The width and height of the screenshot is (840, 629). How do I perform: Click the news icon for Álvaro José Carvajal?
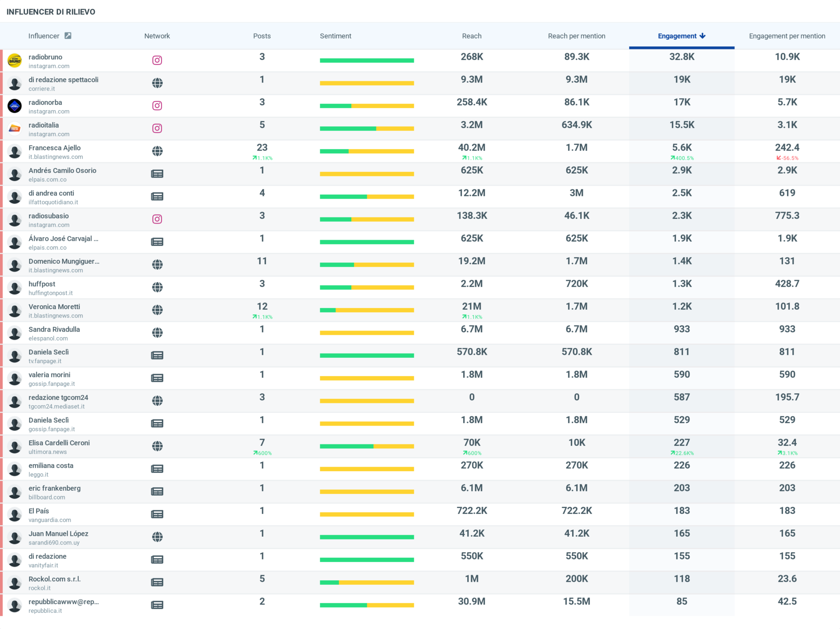point(157,242)
